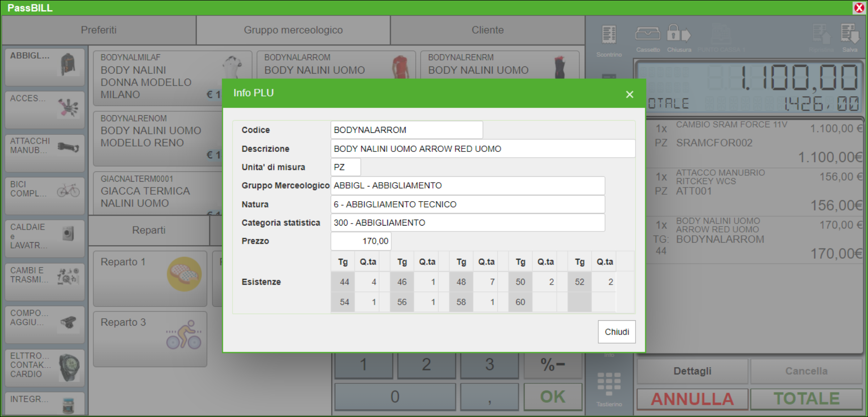Viewport: 868px width, 417px height.
Task: Click the Categoria statistica field
Action: [467, 223]
